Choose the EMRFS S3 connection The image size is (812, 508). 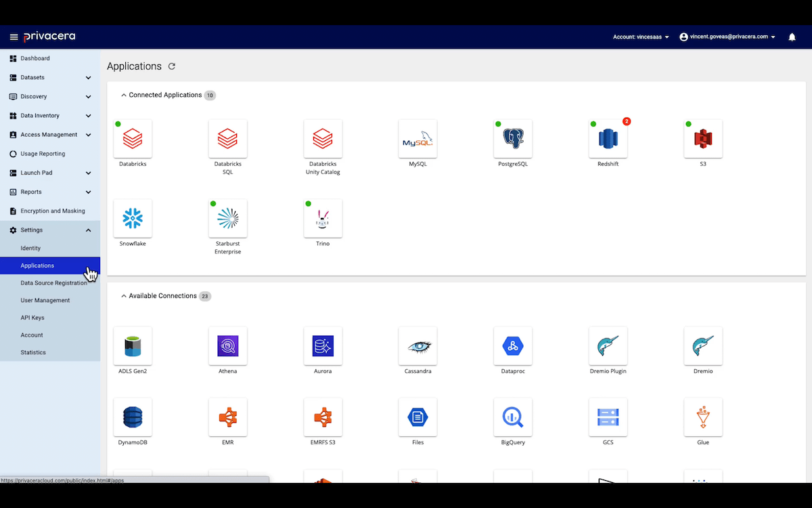tap(323, 417)
